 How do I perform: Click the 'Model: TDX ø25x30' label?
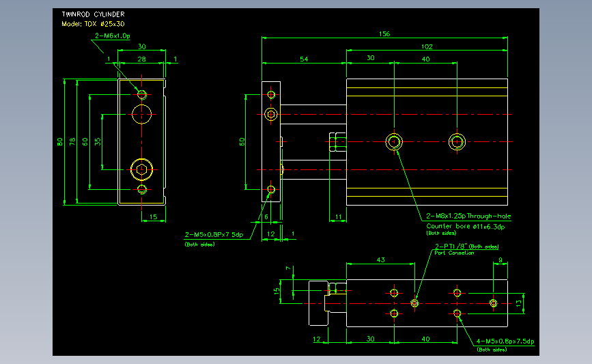pos(93,24)
